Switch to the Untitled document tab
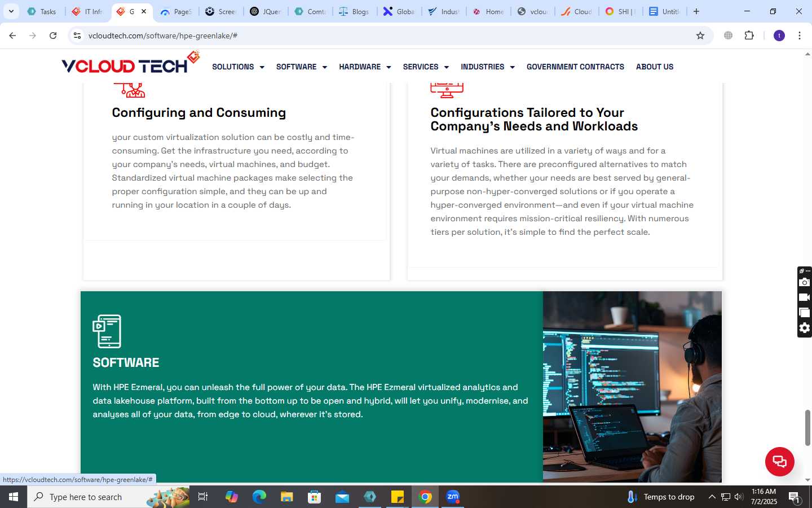 [664, 11]
